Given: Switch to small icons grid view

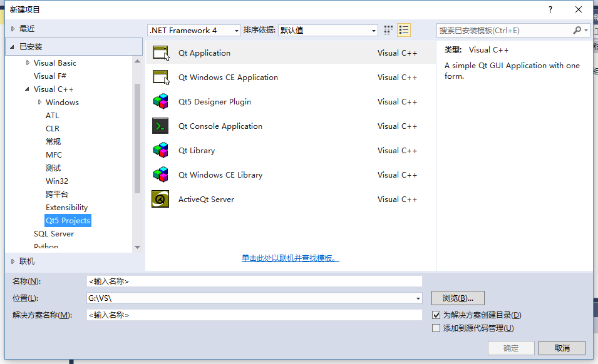Looking at the screenshot, I should (388, 30).
